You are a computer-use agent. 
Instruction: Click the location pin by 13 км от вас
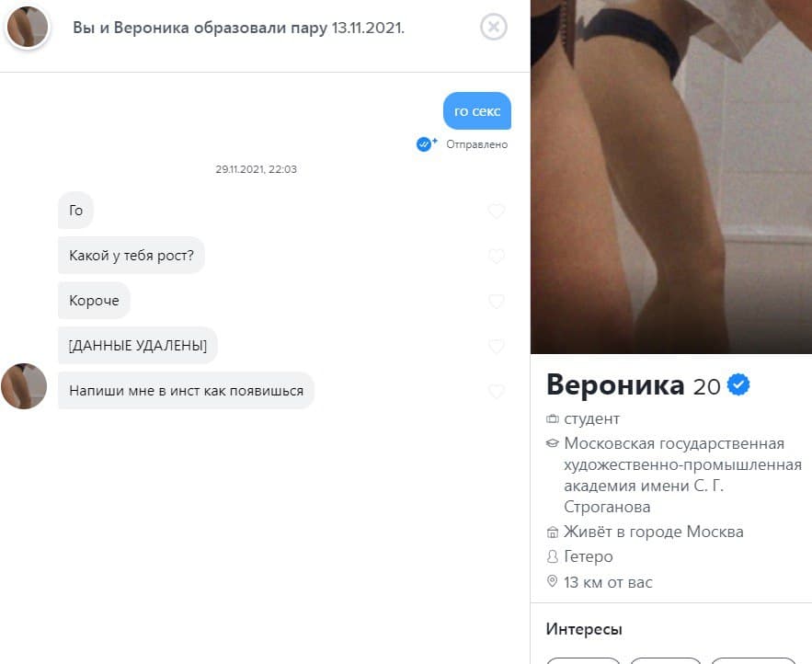[x=553, y=581]
